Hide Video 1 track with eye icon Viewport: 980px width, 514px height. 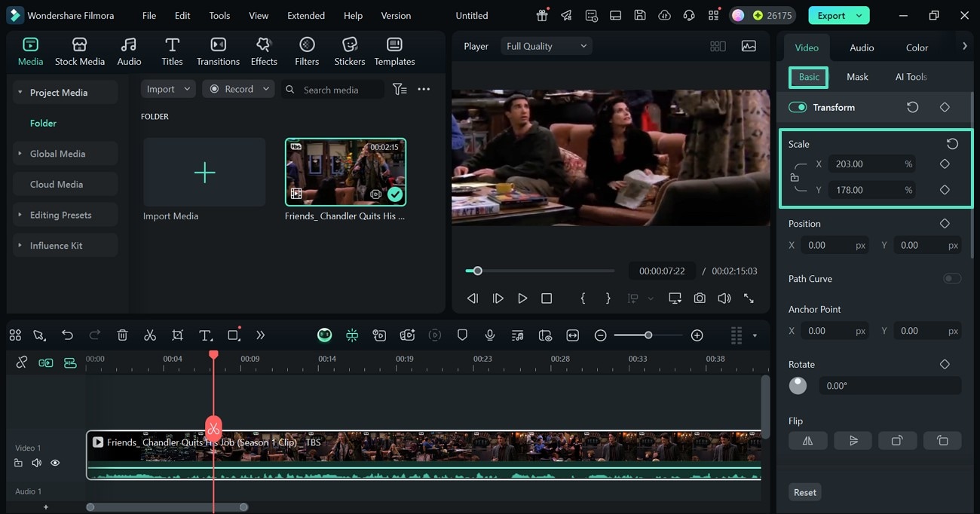pos(55,463)
